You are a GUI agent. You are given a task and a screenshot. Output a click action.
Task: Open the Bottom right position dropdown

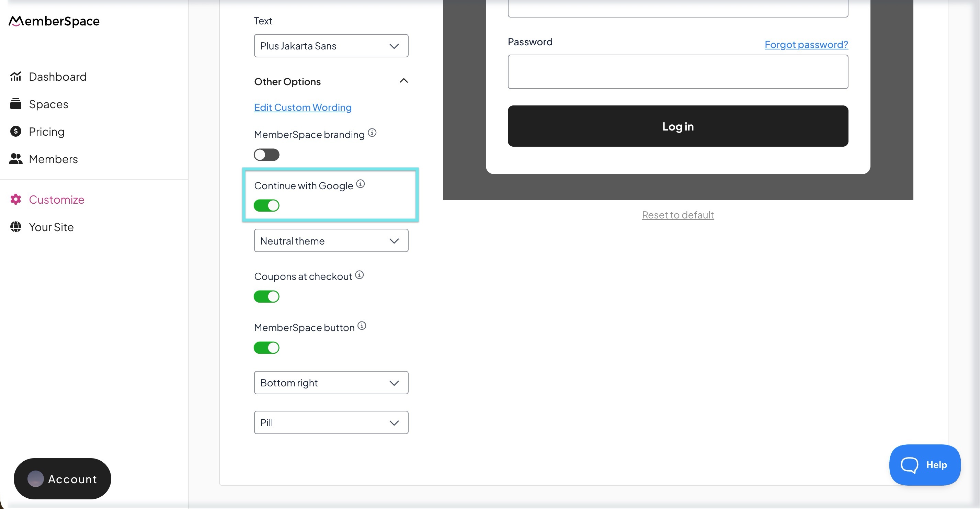[x=331, y=383]
